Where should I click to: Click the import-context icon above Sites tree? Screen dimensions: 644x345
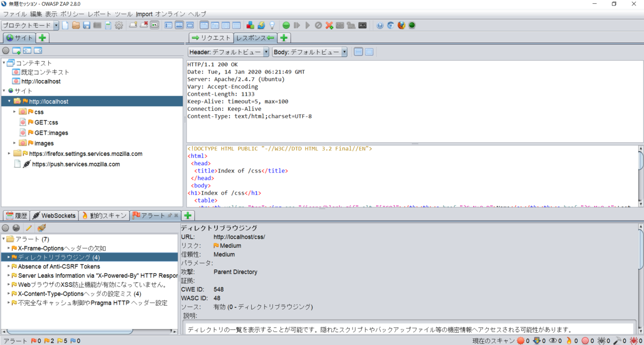(27, 51)
